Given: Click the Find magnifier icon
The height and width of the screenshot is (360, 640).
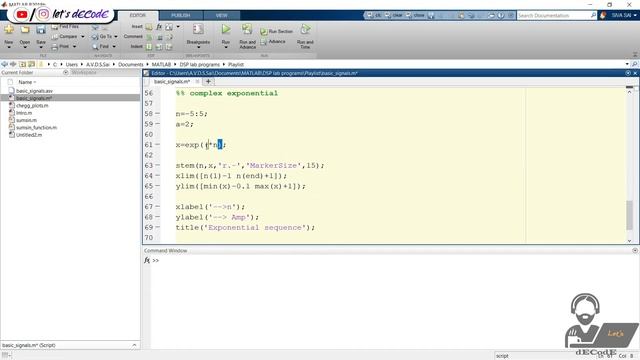Looking at the screenshot, I should 95,47.
